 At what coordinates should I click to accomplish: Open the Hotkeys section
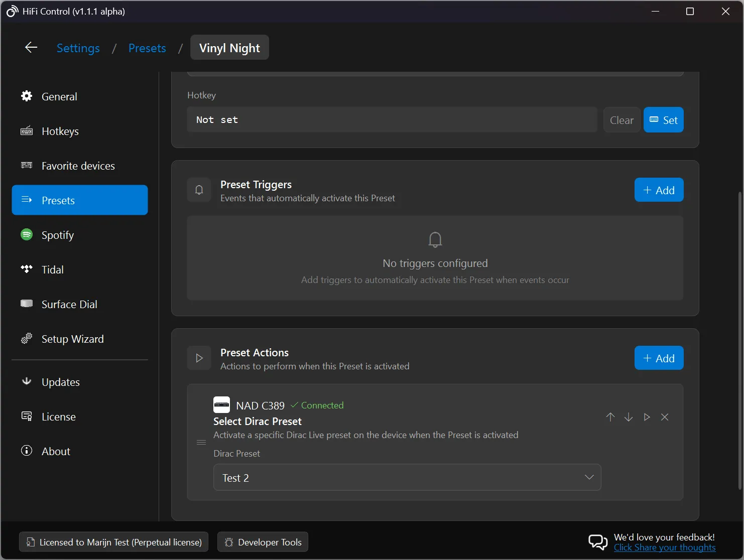60,131
